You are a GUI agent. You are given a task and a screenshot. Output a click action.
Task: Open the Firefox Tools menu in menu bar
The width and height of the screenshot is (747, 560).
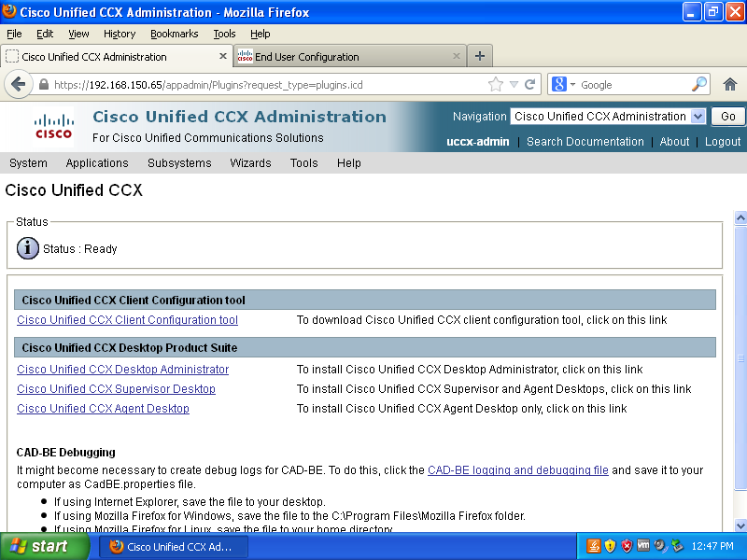pyautogui.click(x=224, y=34)
